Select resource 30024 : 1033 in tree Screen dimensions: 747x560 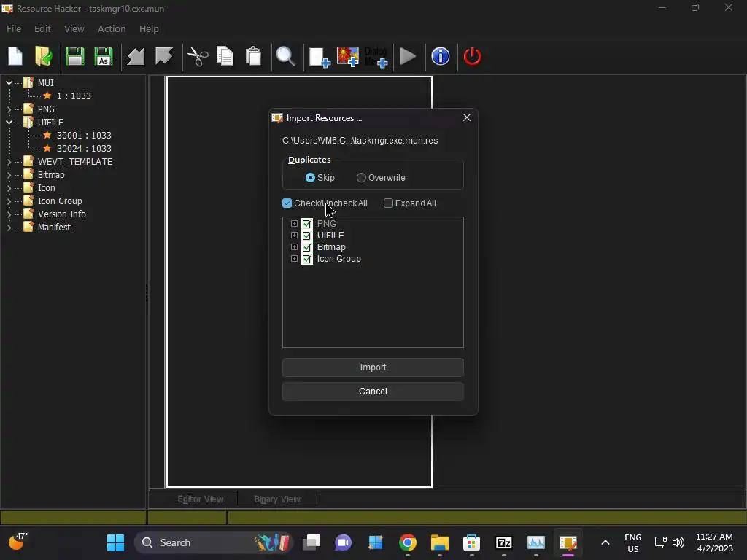[x=84, y=149]
